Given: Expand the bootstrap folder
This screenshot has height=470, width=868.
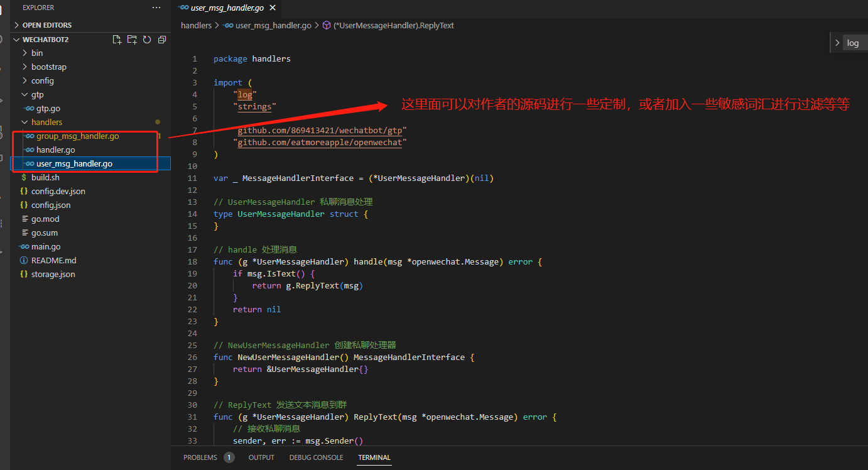Looking at the screenshot, I should [48, 67].
